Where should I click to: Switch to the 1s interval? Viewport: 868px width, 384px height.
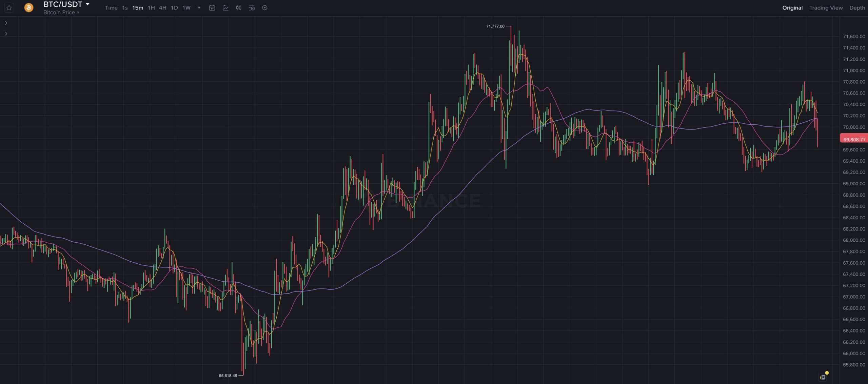(125, 8)
